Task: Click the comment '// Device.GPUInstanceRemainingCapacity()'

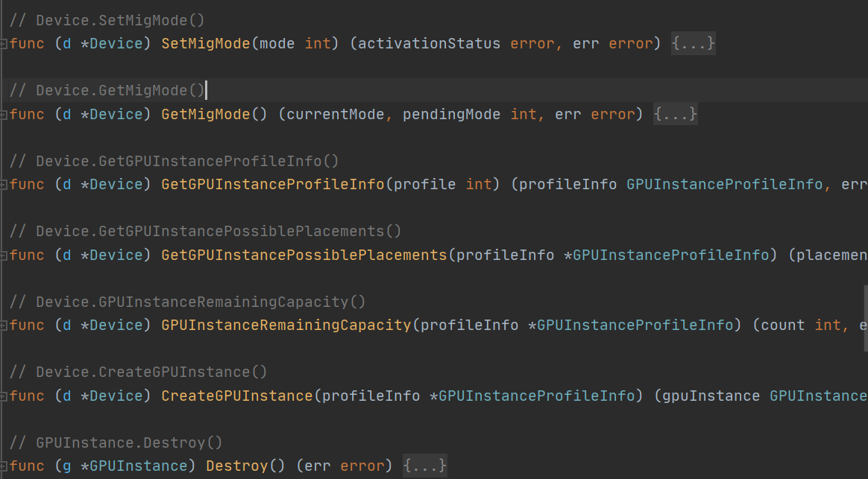Action: pyautogui.click(x=188, y=302)
